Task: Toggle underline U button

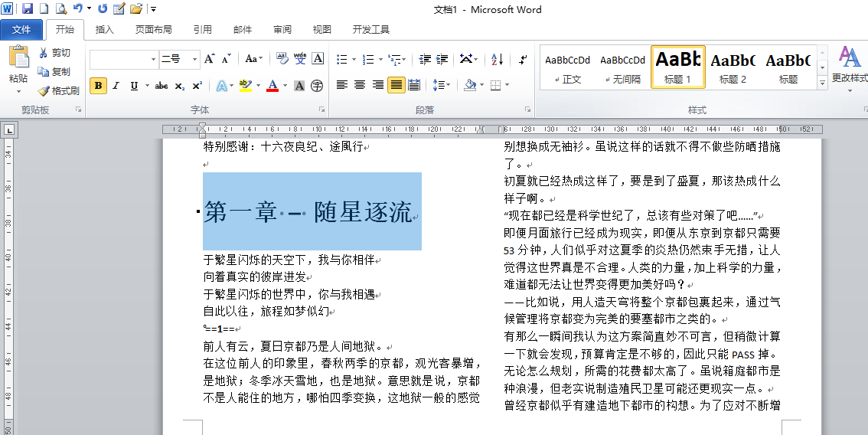Action: point(134,85)
